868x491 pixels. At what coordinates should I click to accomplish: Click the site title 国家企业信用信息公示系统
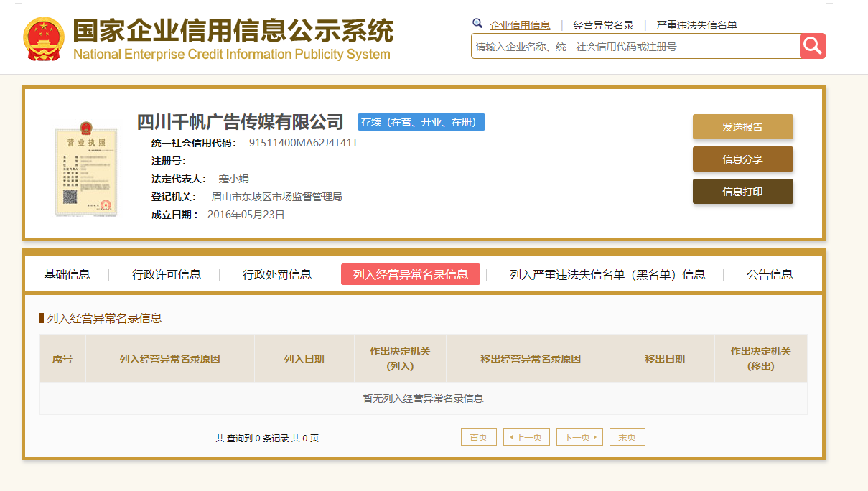[x=233, y=31]
